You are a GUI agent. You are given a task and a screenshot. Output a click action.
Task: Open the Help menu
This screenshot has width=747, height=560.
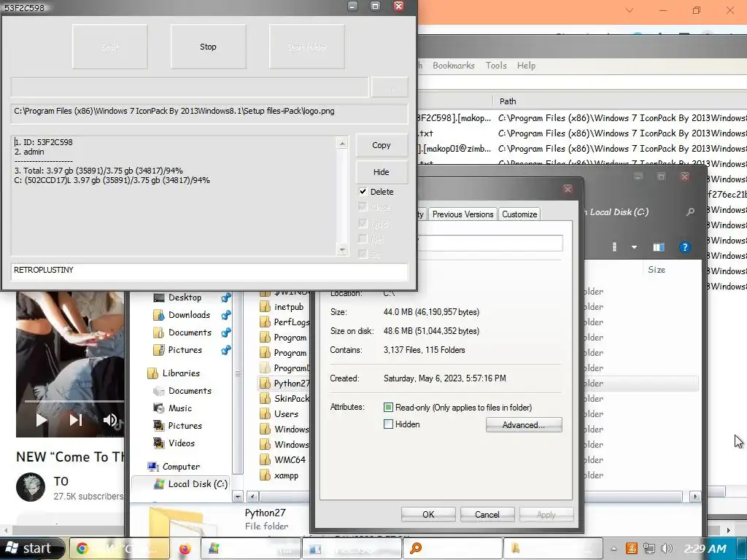click(526, 66)
